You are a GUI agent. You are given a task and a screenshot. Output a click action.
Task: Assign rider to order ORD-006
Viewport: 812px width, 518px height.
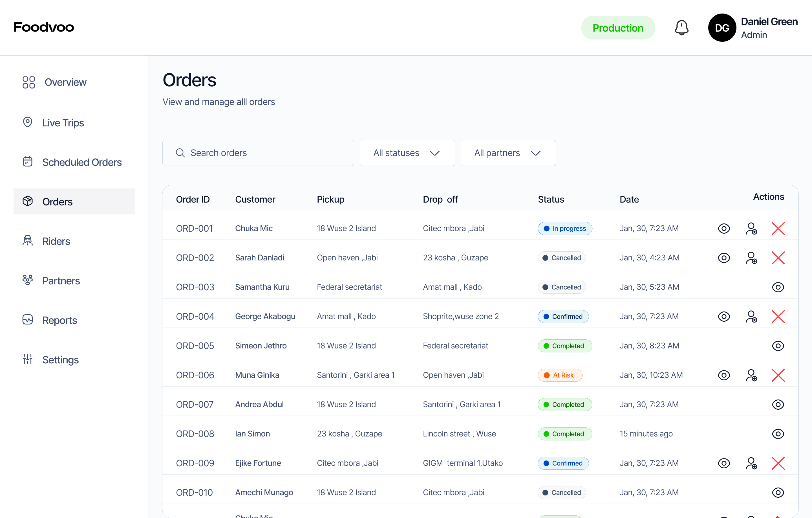(x=751, y=375)
